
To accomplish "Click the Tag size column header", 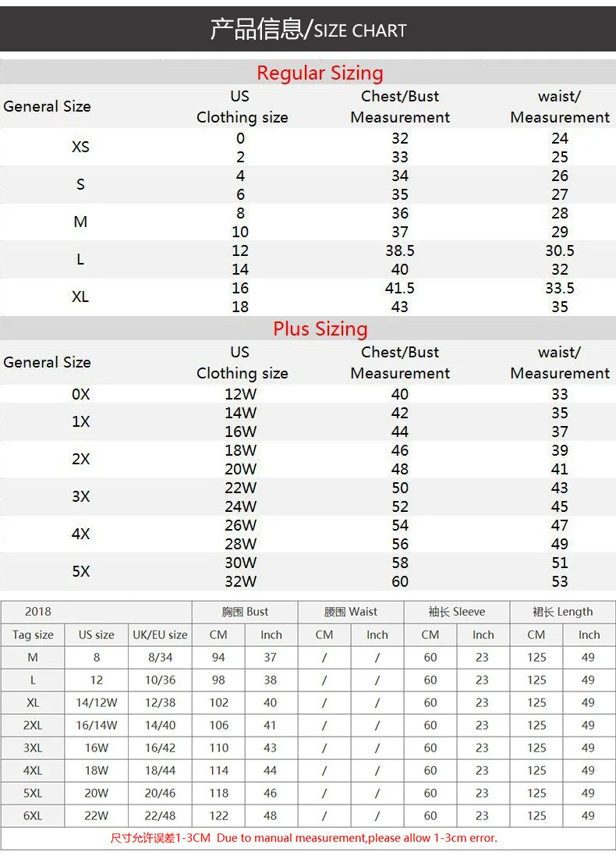I will coord(33,635).
